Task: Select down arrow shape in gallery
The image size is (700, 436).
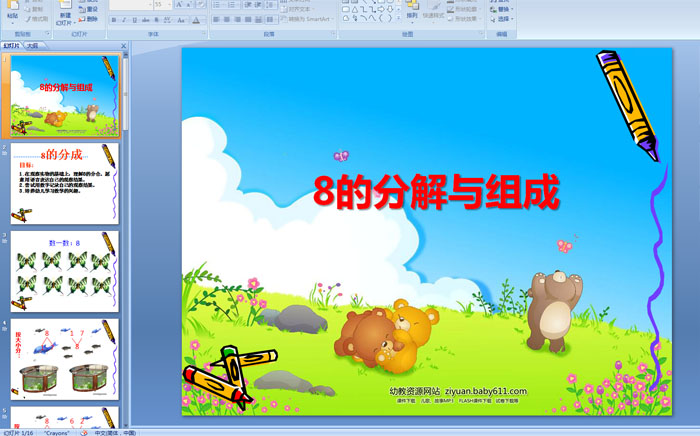Action: [x=390, y=9]
